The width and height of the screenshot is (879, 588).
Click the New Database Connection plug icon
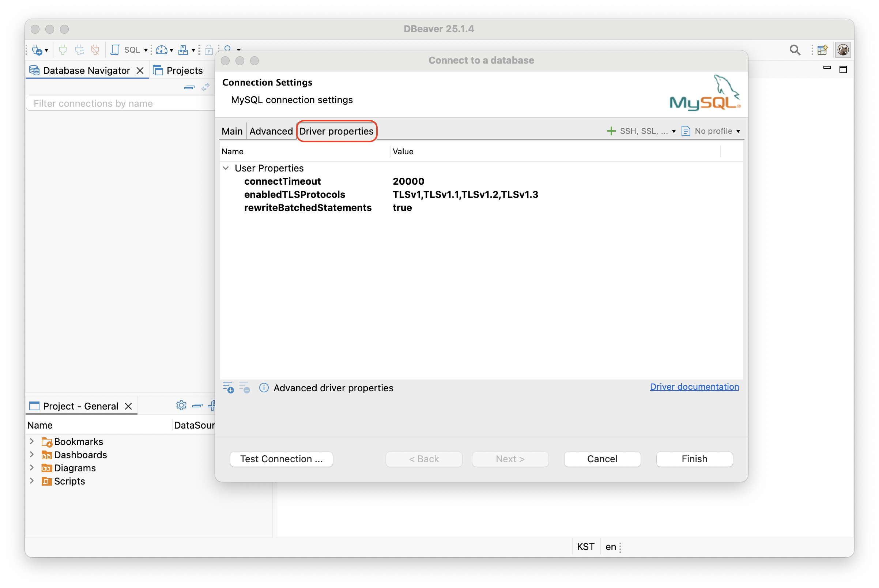(37, 50)
